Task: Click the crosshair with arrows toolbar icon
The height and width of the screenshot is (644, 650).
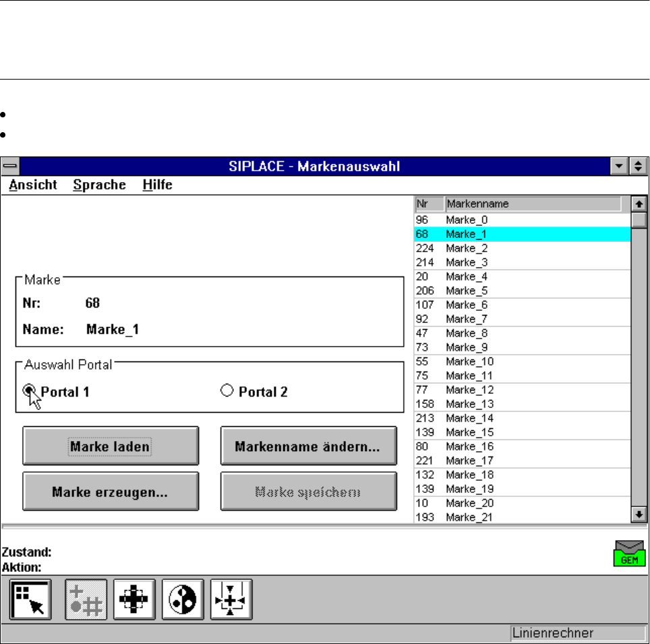Action: click(x=231, y=599)
